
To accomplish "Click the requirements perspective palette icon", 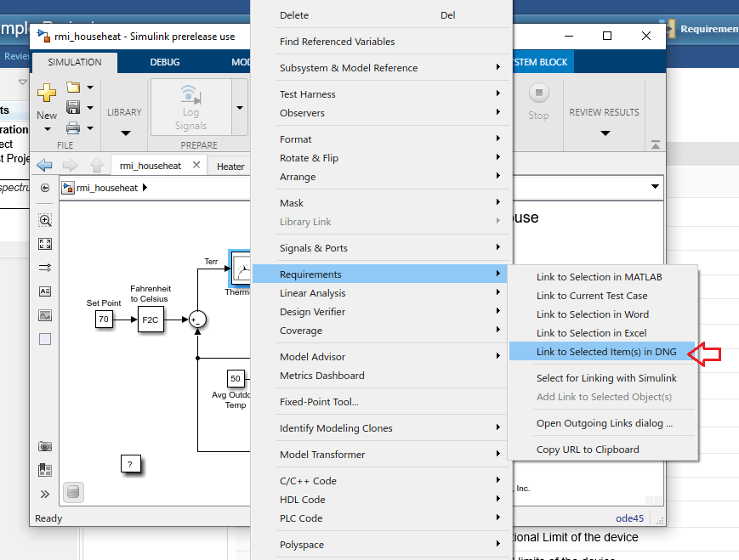I will [45, 470].
